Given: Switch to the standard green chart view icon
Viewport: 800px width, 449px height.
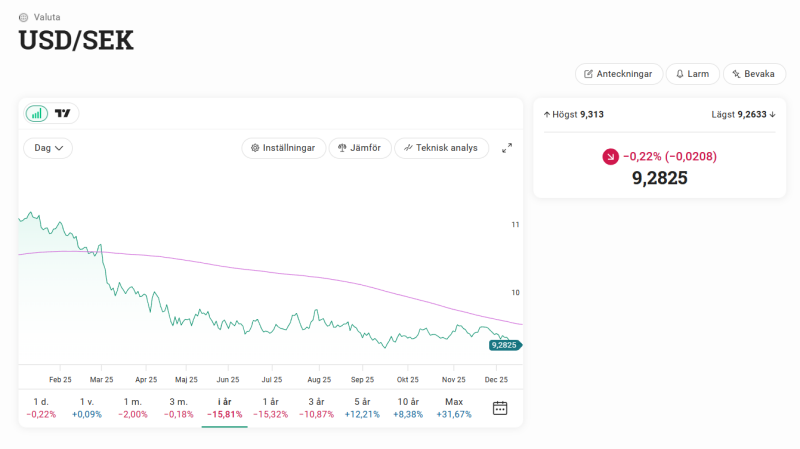Looking at the screenshot, I should [37, 114].
